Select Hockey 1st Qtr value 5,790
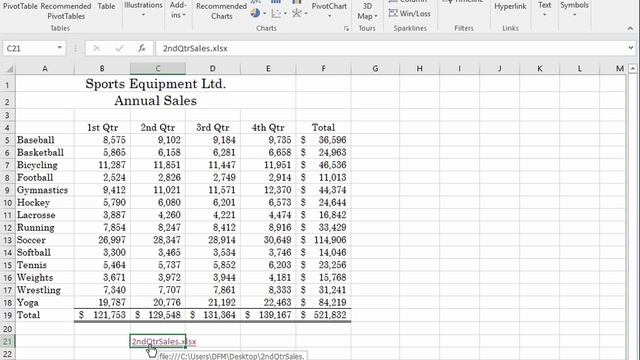Image resolution: width=640 pixels, height=360 pixels. [x=102, y=202]
